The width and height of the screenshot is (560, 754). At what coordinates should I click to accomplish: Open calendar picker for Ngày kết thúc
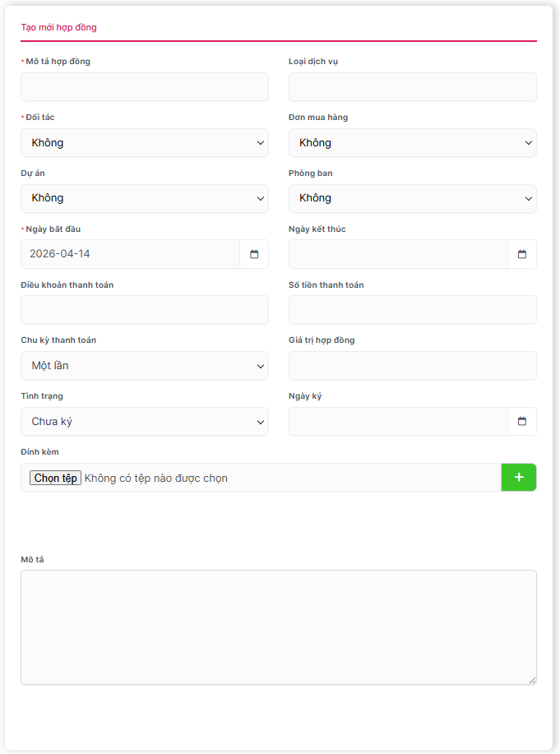[x=521, y=254]
